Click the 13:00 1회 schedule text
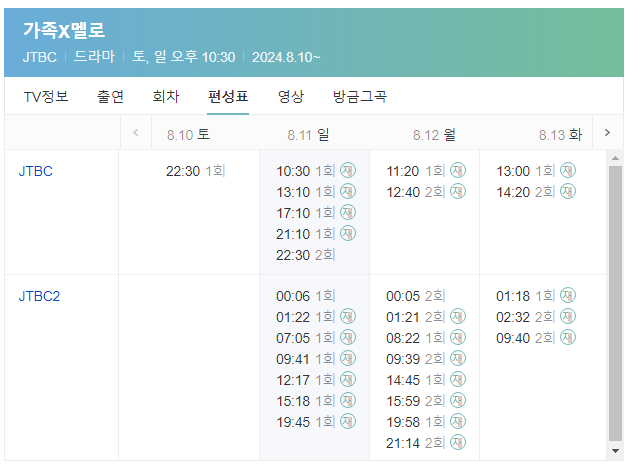Screen dimensions: 631x468 click(526, 171)
